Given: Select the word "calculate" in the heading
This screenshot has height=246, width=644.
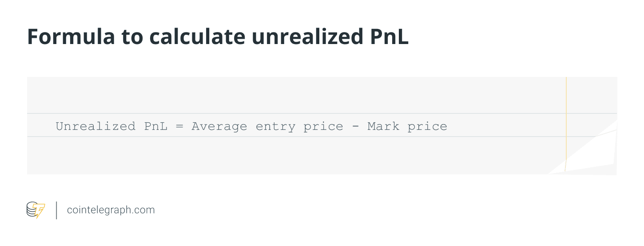Looking at the screenshot, I should 197,37.
